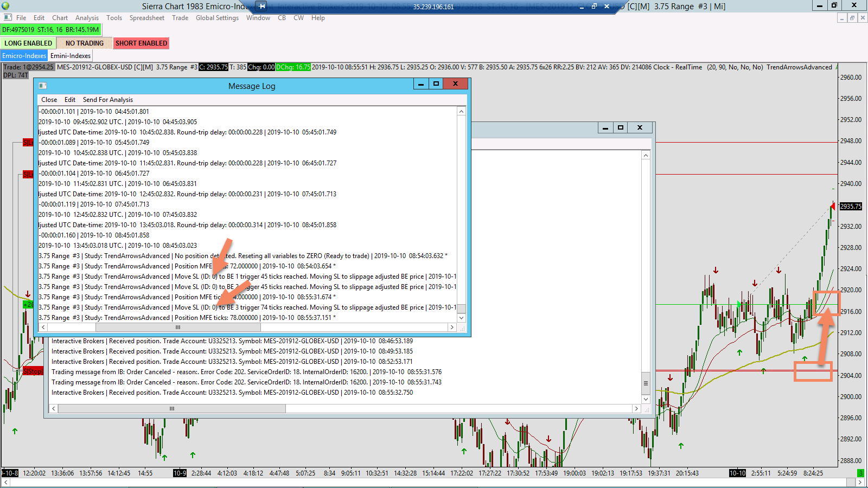
Task: Click Close in the Message Log menu
Action: pos(49,100)
